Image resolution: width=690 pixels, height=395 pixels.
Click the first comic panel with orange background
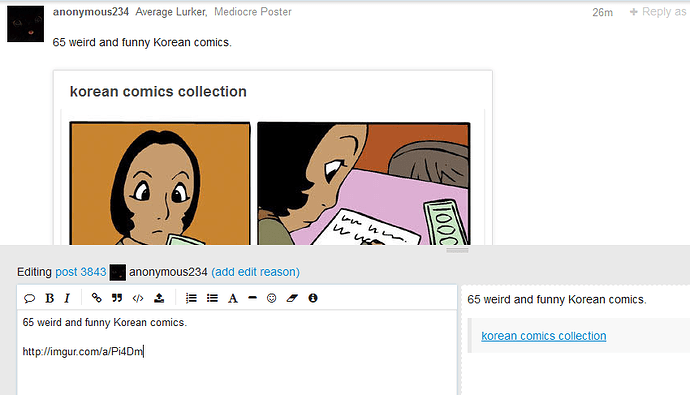(x=160, y=183)
